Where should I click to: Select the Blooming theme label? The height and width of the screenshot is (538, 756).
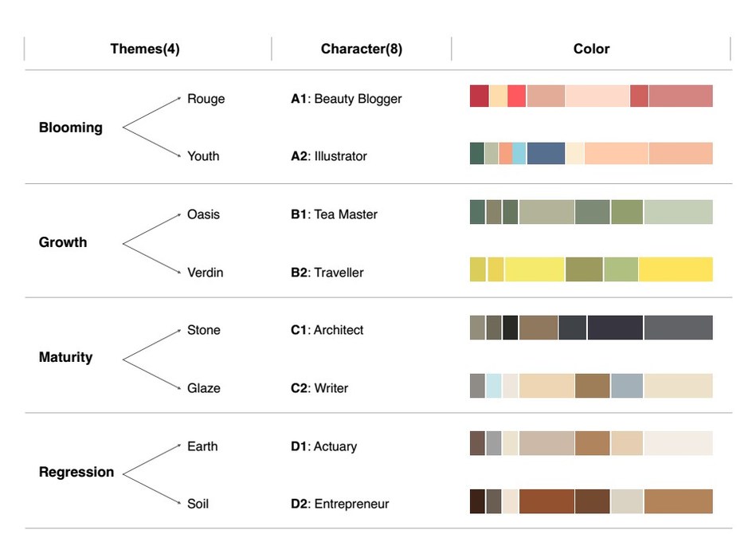click(x=70, y=128)
